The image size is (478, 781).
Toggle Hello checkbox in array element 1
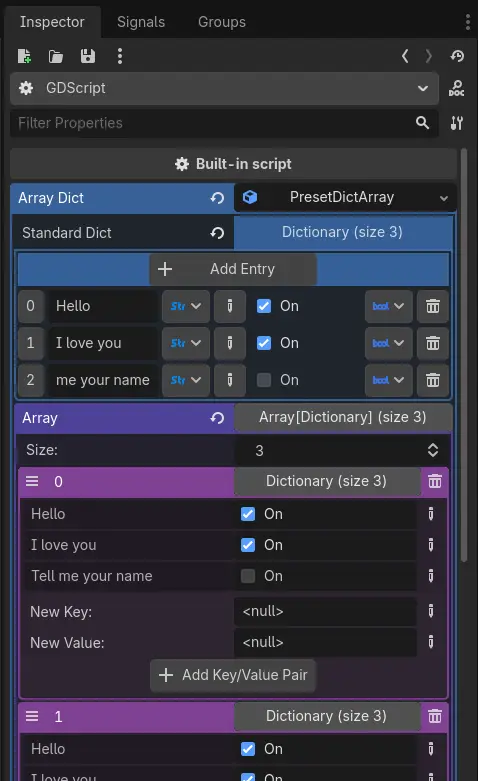[x=248, y=749]
